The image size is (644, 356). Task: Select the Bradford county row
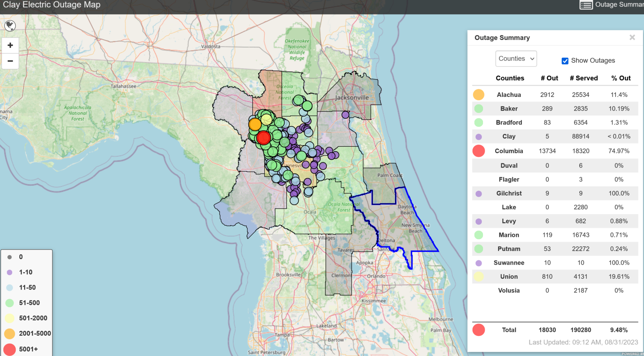[555, 123]
